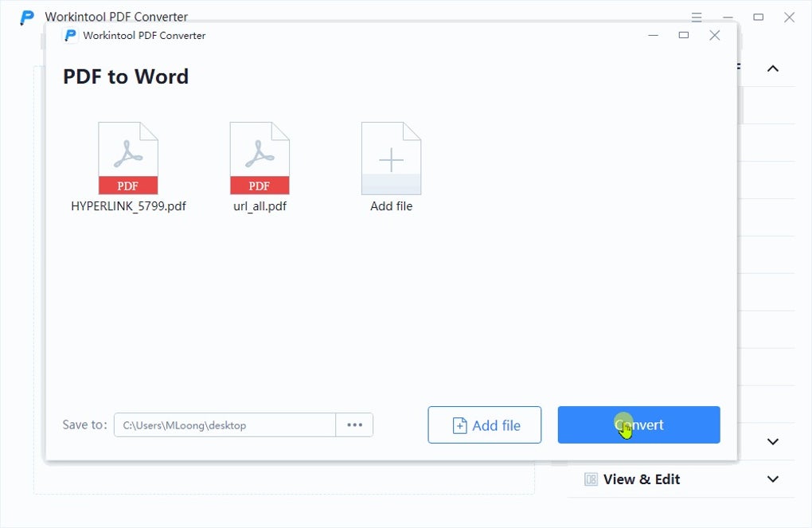Collapse the top sidebar section with the up chevron
812x528 pixels.
point(771,68)
